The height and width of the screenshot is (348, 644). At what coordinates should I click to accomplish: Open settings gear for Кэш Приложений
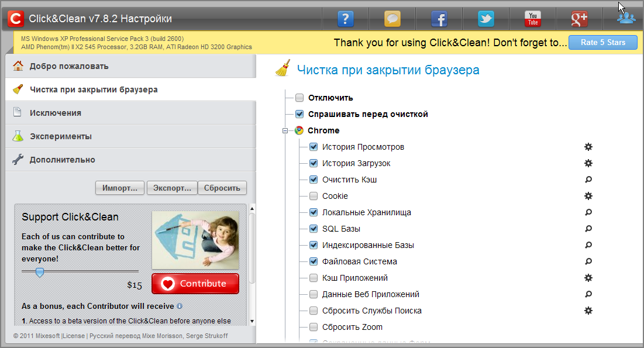(588, 278)
